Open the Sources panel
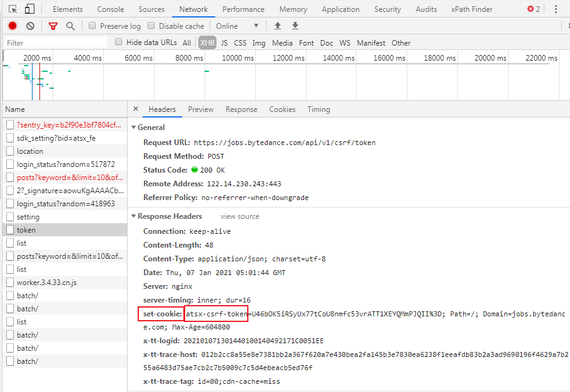Image resolution: width=570 pixels, height=392 pixels. click(151, 9)
